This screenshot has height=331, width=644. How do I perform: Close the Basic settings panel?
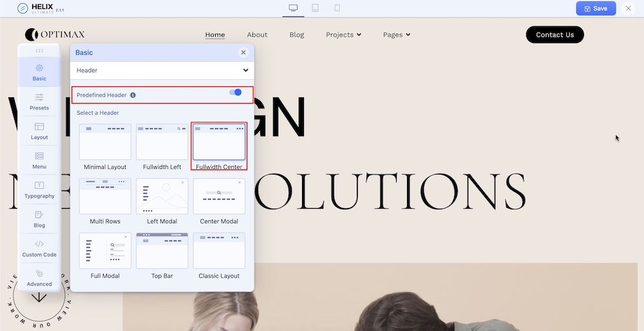(243, 53)
